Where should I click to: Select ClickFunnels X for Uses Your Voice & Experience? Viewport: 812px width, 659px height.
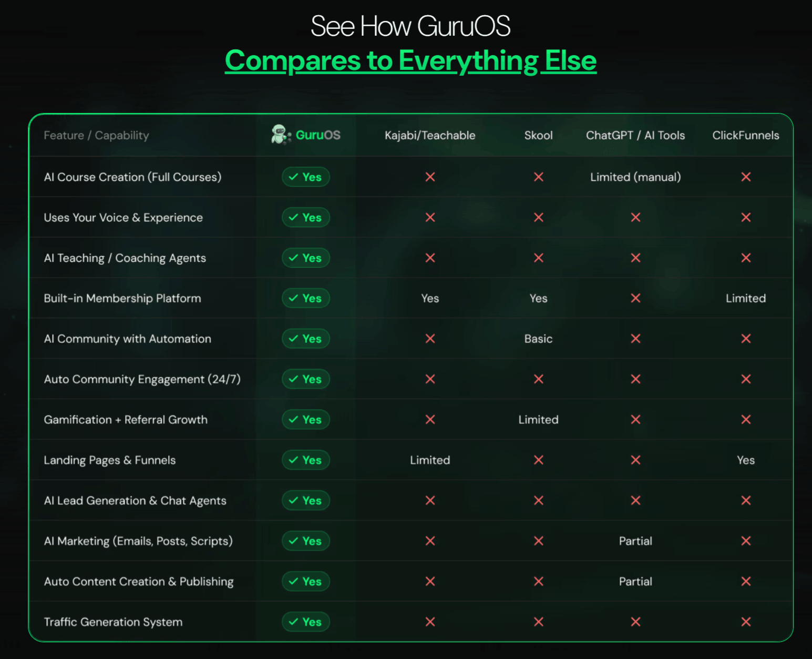click(746, 217)
